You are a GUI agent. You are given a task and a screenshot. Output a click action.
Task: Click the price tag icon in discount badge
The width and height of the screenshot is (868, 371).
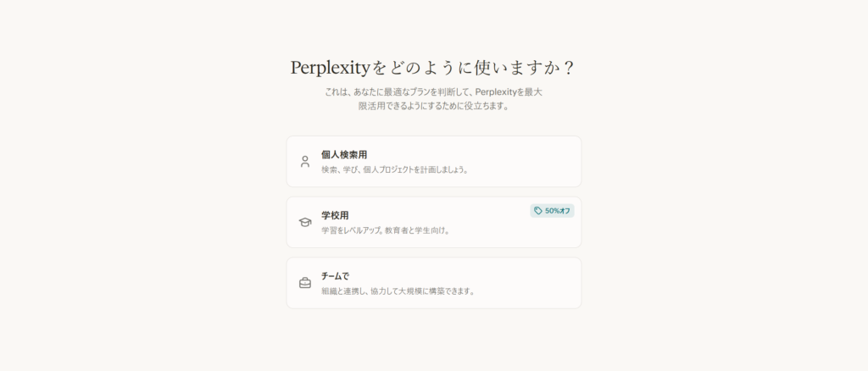click(x=538, y=211)
